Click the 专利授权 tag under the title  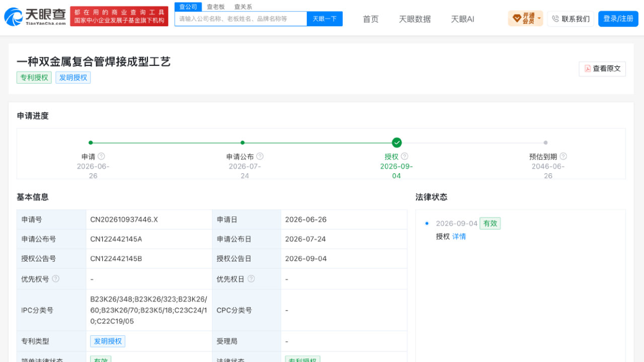pyautogui.click(x=34, y=78)
